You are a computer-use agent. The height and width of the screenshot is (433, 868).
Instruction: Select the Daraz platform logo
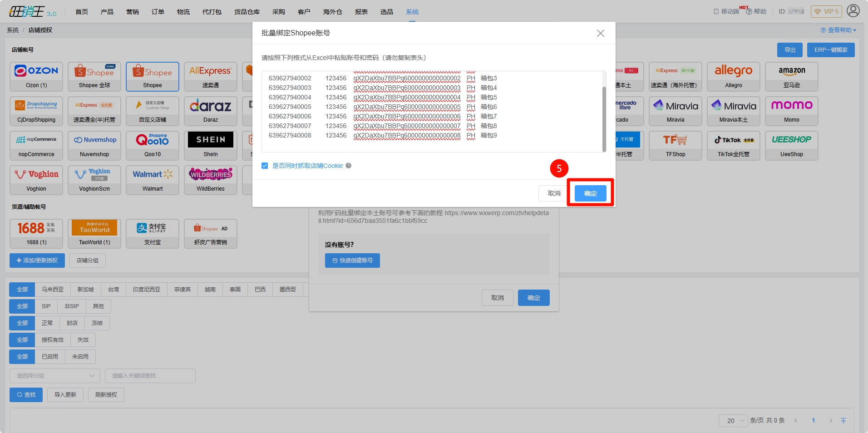tap(210, 111)
